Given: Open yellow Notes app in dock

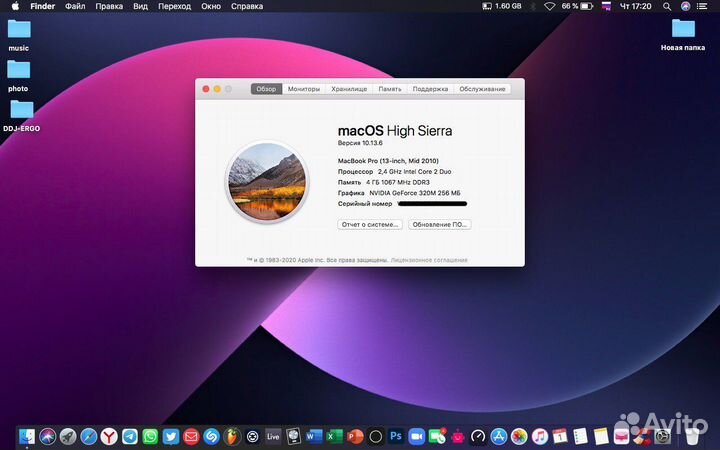Looking at the screenshot, I should (x=601, y=436).
